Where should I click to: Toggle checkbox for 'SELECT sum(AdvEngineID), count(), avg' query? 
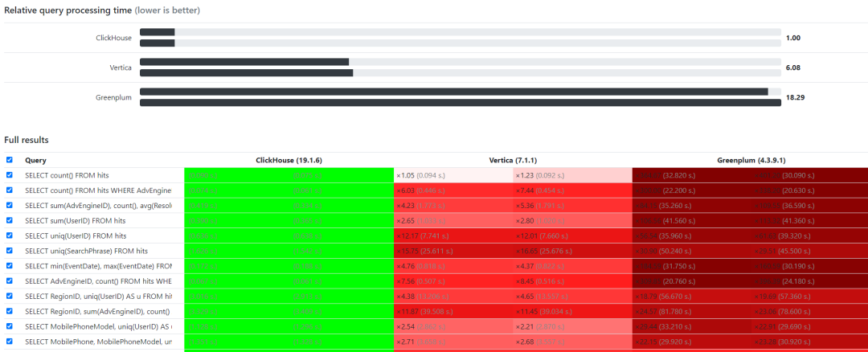pos(9,206)
